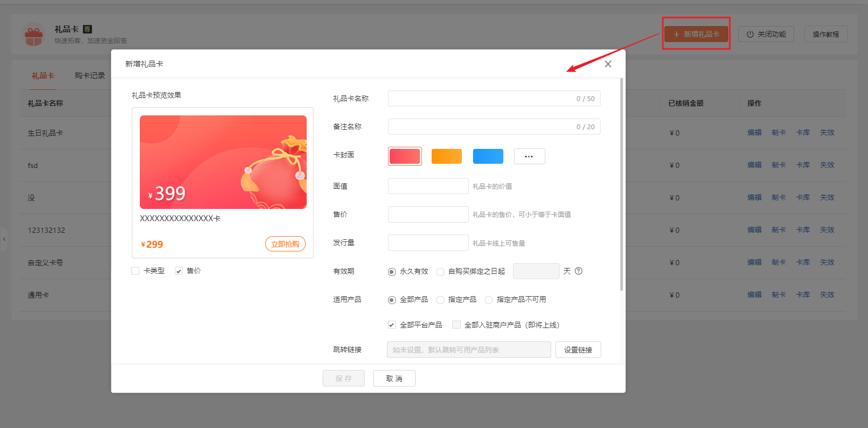Click the fsd name cell
The image size is (868, 428).
[x=33, y=165]
